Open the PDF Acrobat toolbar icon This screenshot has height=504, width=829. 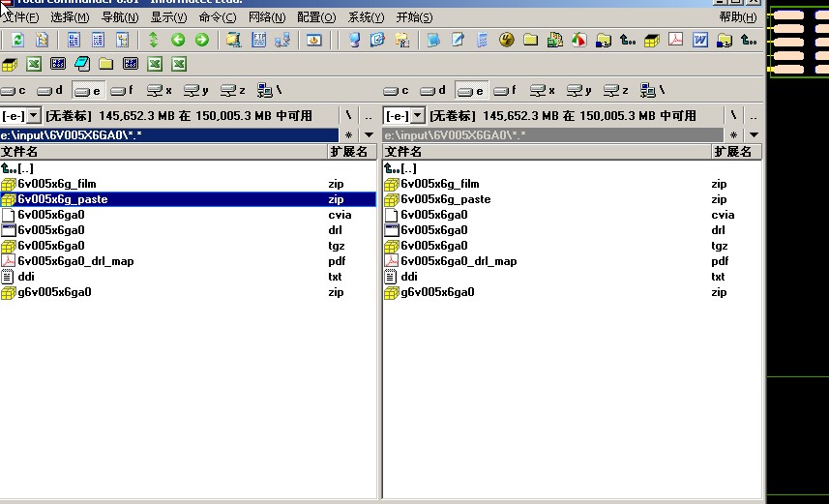click(675, 40)
